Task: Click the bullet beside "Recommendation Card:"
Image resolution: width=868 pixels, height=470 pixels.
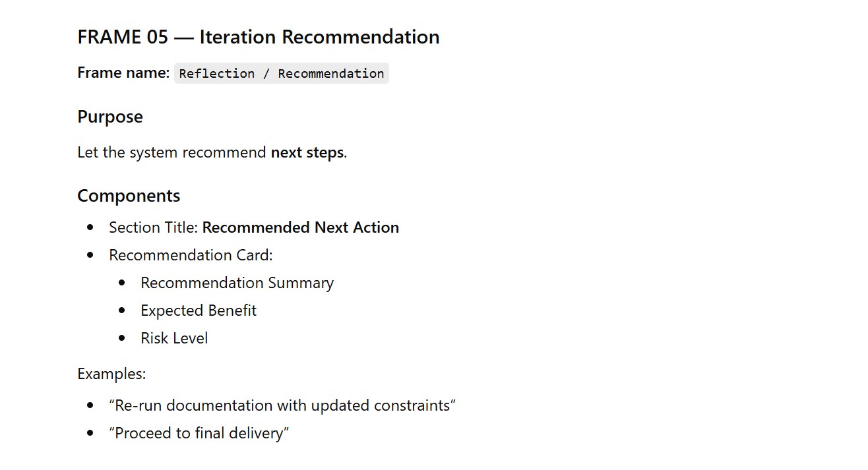Action: [x=90, y=255]
